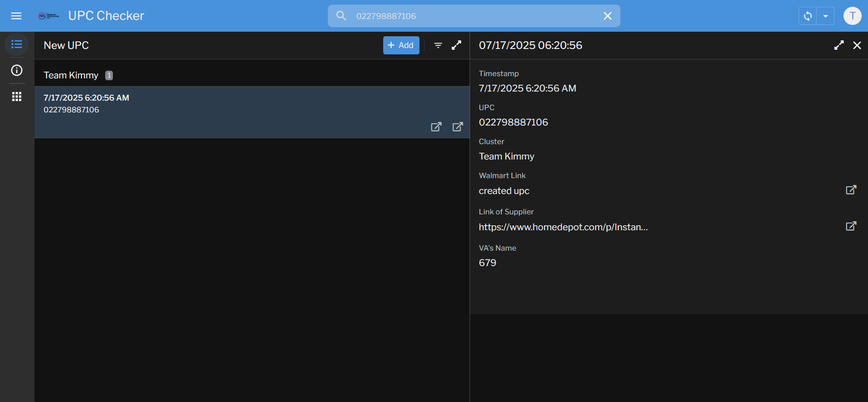Open the sync options dropdown arrow
868x402 pixels.
[825, 16]
